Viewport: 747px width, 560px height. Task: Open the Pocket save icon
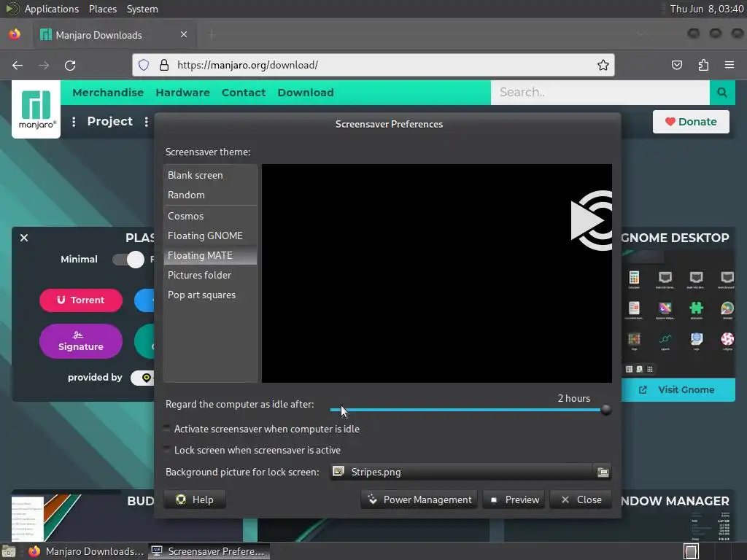tap(676, 65)
